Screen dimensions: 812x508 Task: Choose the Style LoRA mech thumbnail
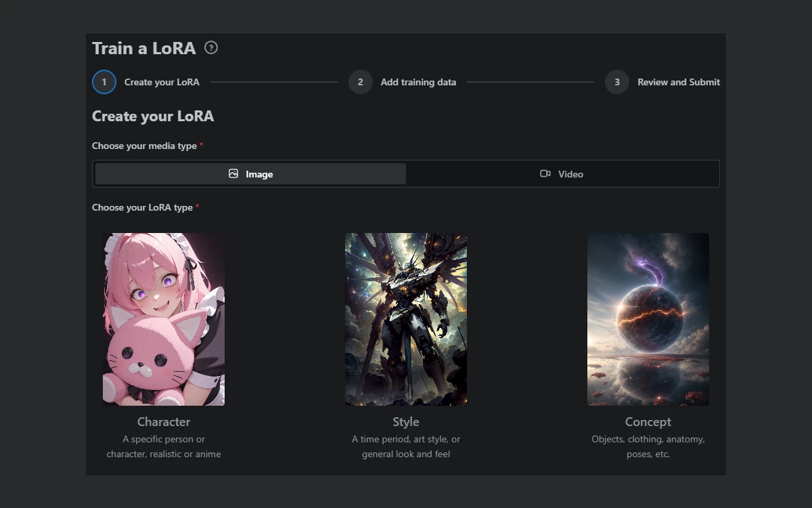pyautogui.click(x=406, y=319)
